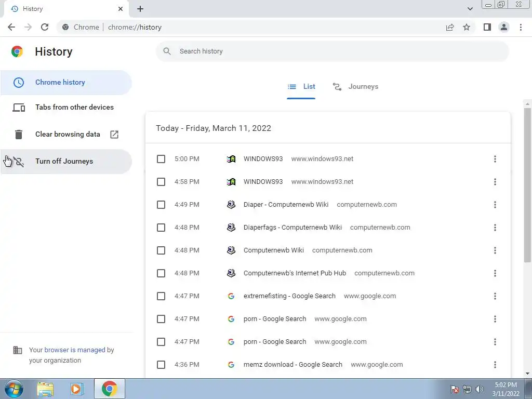
Task: Open the Windows Start menu
Action: pos(14,389)
